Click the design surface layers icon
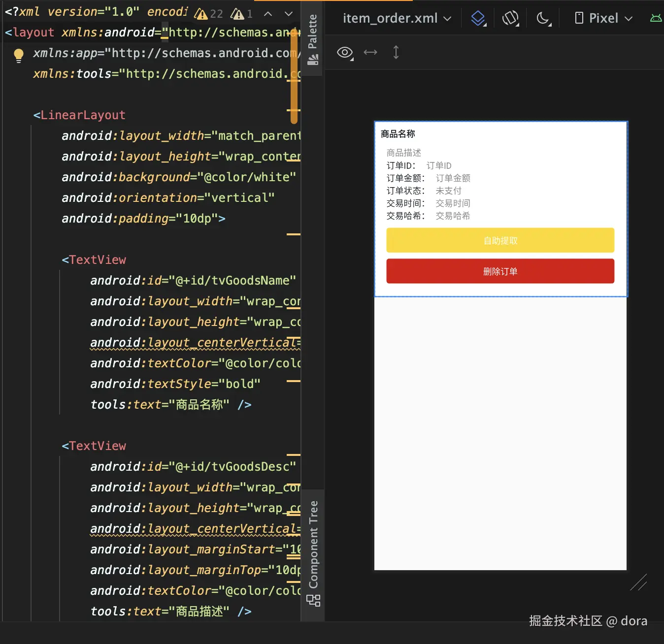 pyautogui.click(x=478, y=19)
